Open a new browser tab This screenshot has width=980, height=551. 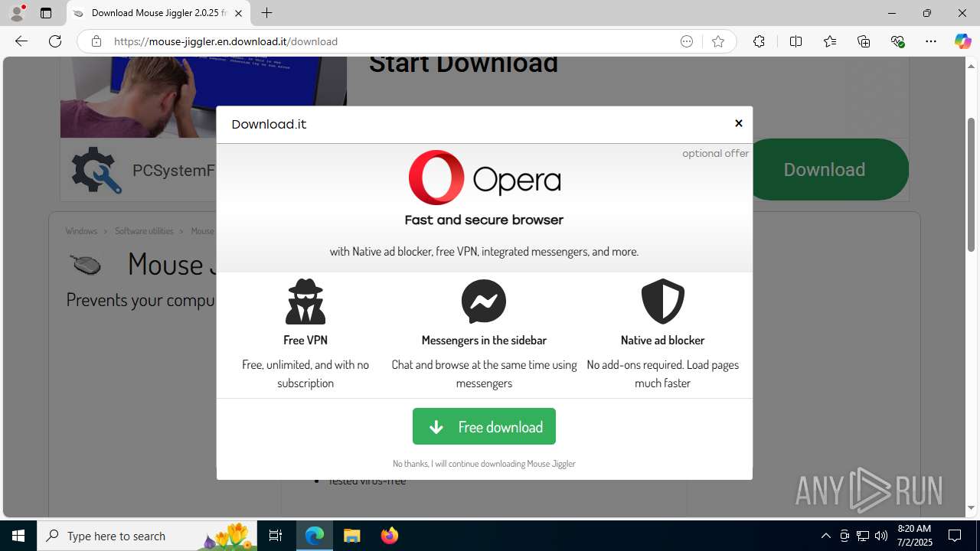pyautogui.click(x=266, y=13)
